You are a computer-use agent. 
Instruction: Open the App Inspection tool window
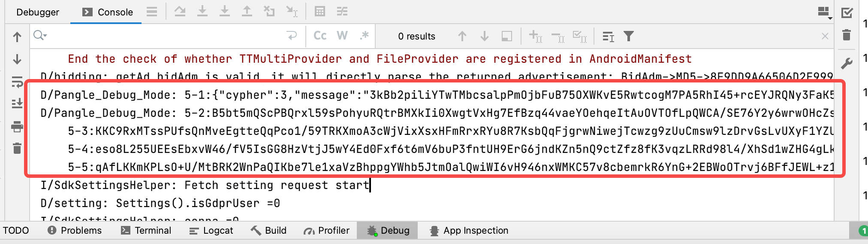point(469,231)
